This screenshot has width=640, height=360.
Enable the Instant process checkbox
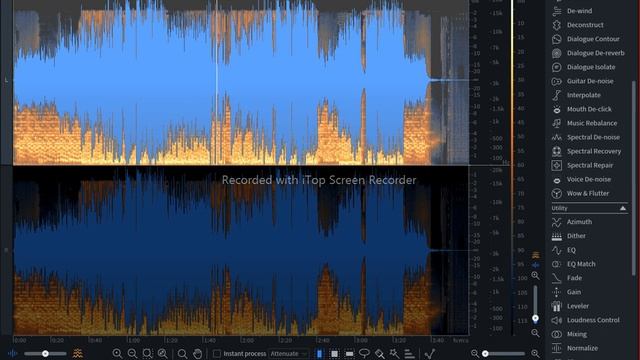pos(217,353)
